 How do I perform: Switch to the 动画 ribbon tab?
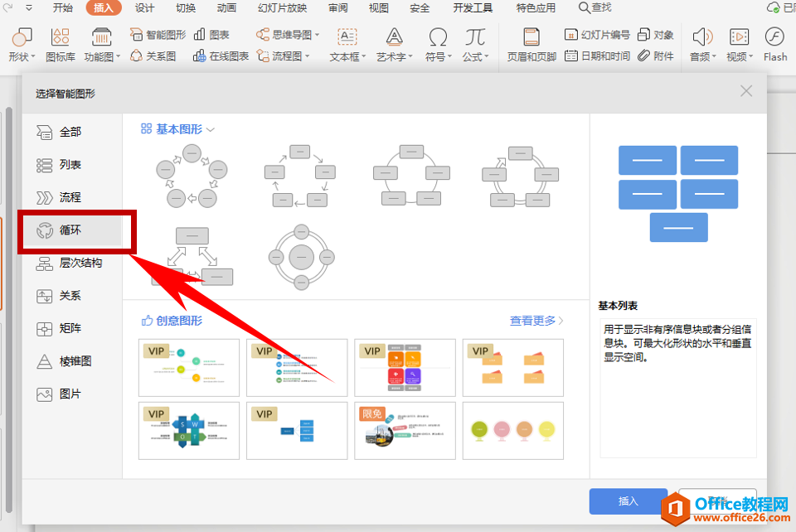[226, 7]
